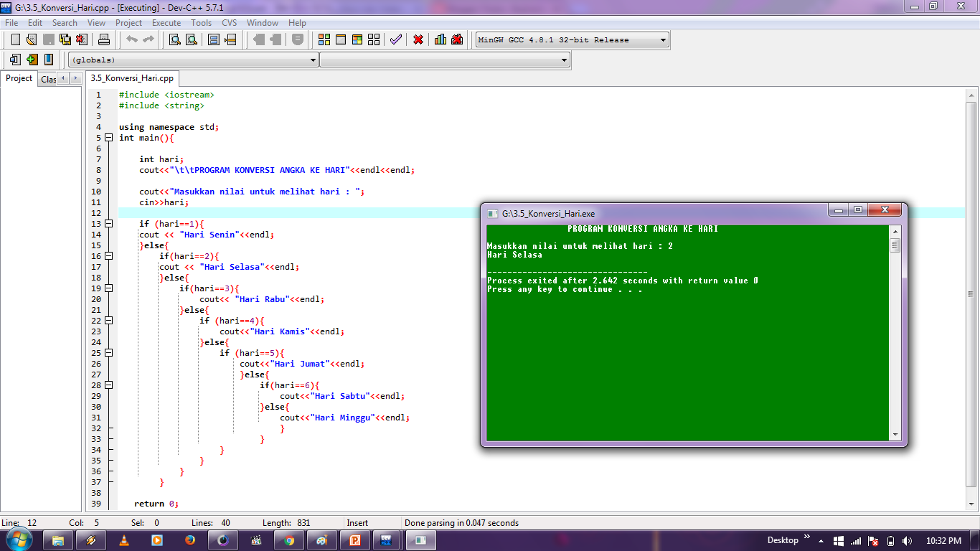Click the Goto Line toolbar icon
Viewport: 980px width, 551px height.
[x=230, y=39]
